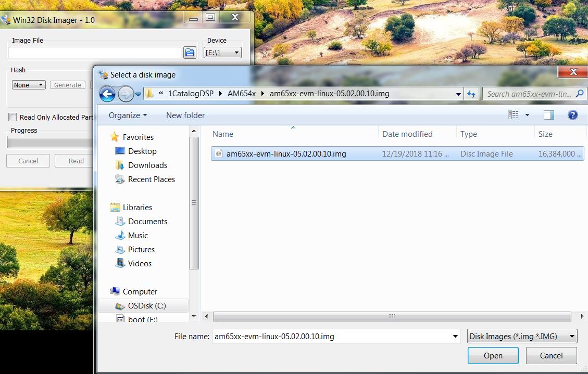This screenshot has height=374, width=588.
Task: Open the Music library
Action: pyautogui.click(x=137, y=236)
